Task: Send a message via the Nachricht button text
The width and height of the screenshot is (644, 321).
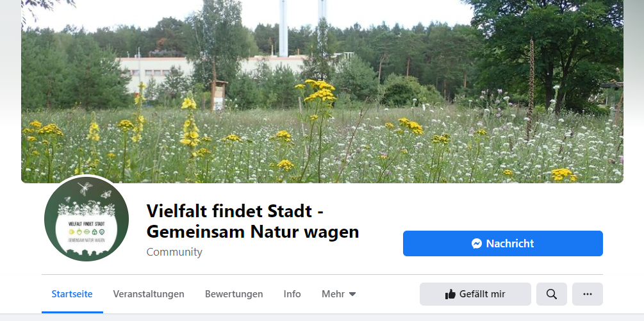Action: (x=509, y=243)
